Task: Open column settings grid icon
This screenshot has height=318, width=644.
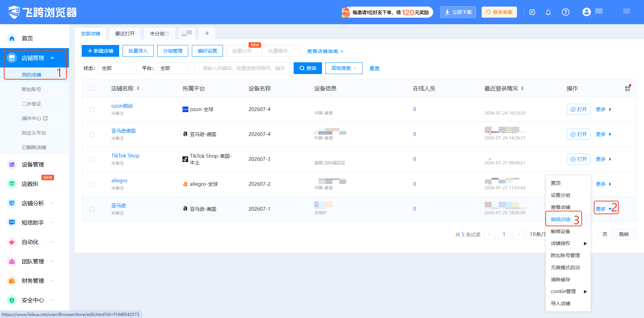Action: pyautogui.click(x=628, y=88)
